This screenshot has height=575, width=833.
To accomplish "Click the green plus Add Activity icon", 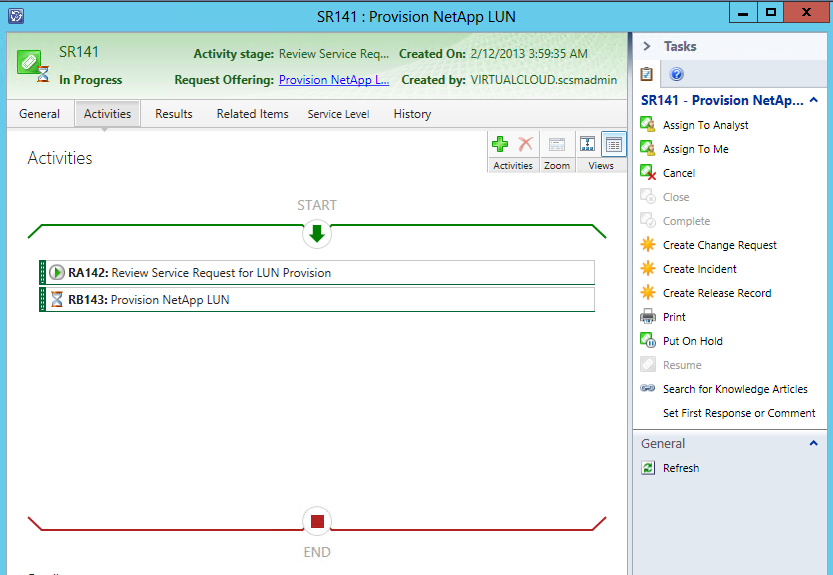I will pos(501,145).
